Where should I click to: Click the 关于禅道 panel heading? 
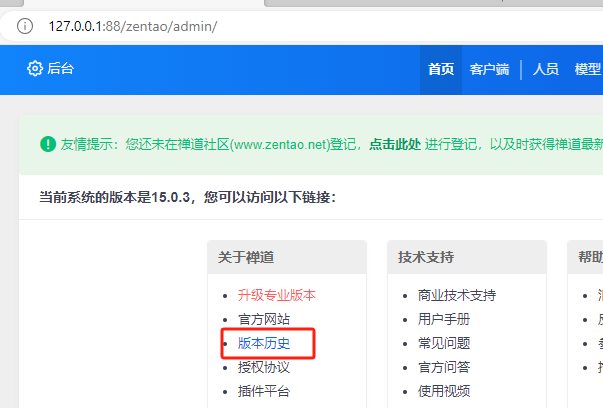tap(246, 257)
